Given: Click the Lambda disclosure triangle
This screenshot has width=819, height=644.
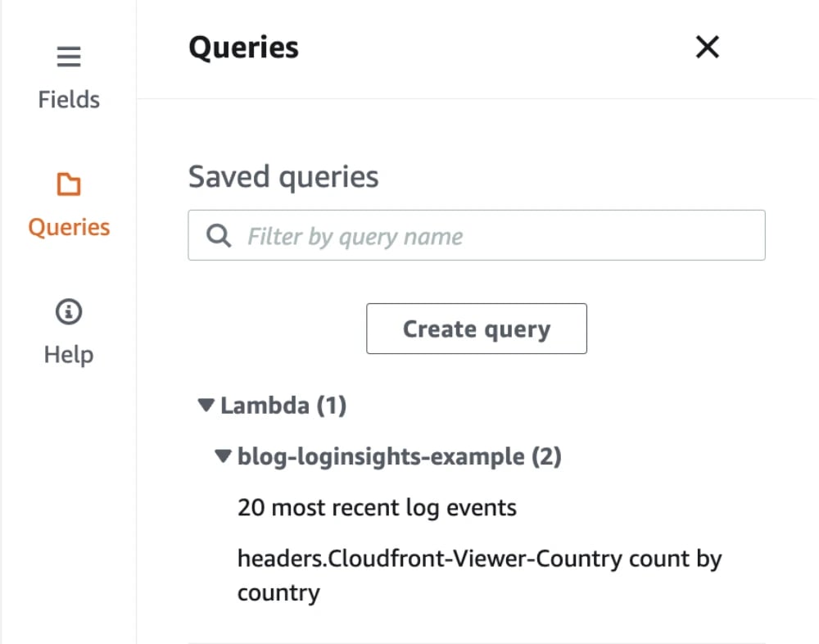Looking at the screenshot, I should click(x=206, y=405).
